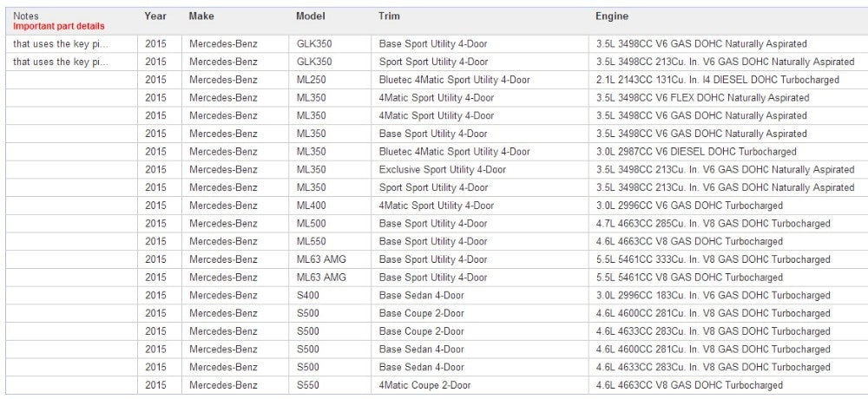
Task: Click the Mercedes-Benz make cell in ML500 row
Action: [223, 224]
